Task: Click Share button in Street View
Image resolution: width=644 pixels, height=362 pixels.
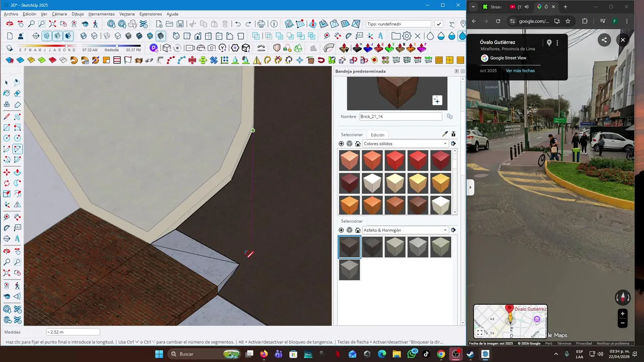Action: coord(604,40)
